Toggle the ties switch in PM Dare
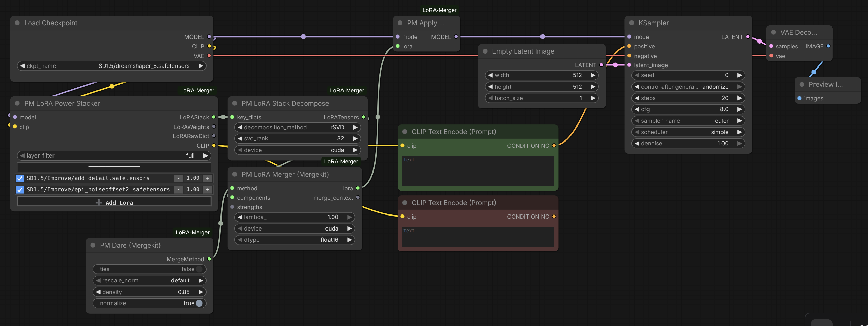This screenshot has width=868, height=326. (x=199, y=269)
